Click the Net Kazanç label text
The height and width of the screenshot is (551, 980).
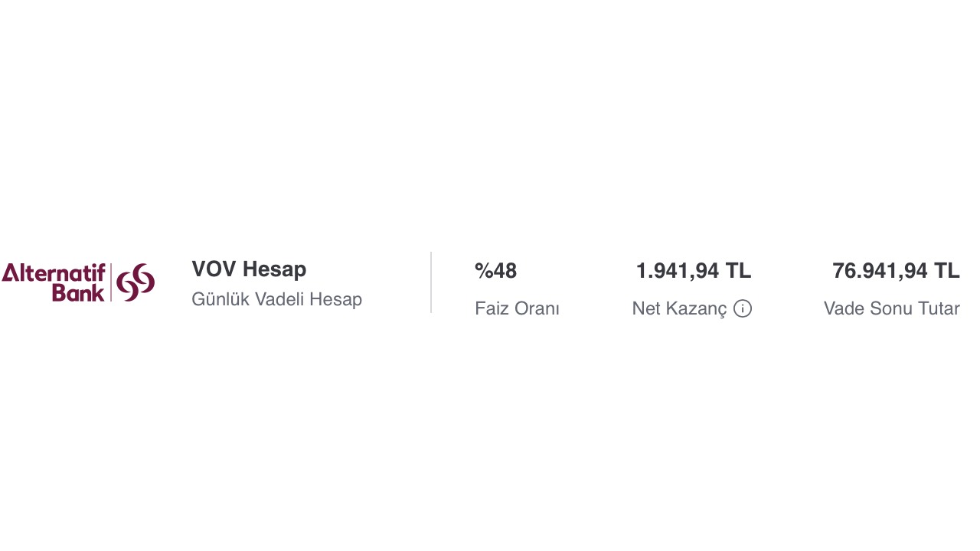click(x=679, y=308)
